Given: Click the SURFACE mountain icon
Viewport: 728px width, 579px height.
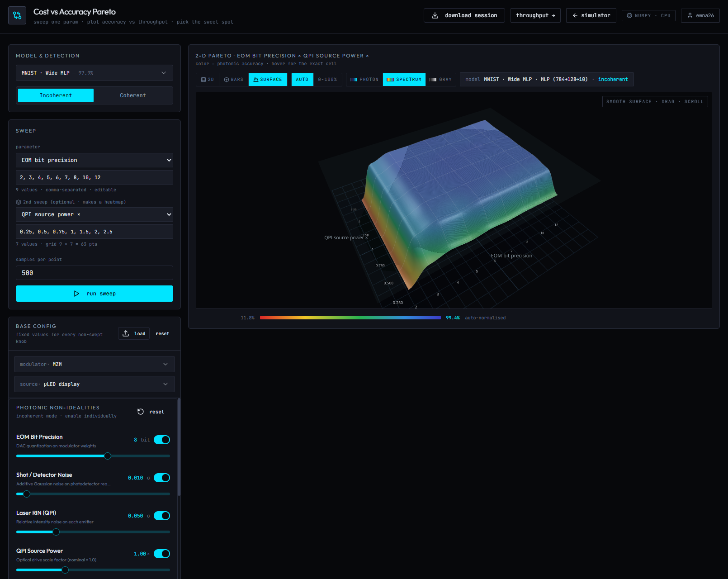Looking at the screenshot, I should (x=256, y=80).
